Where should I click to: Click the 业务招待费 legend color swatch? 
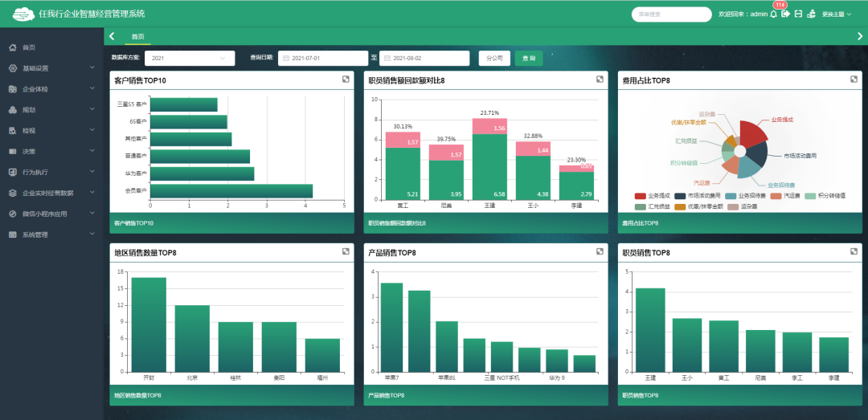pyautogui.click(x=731, y=196)
